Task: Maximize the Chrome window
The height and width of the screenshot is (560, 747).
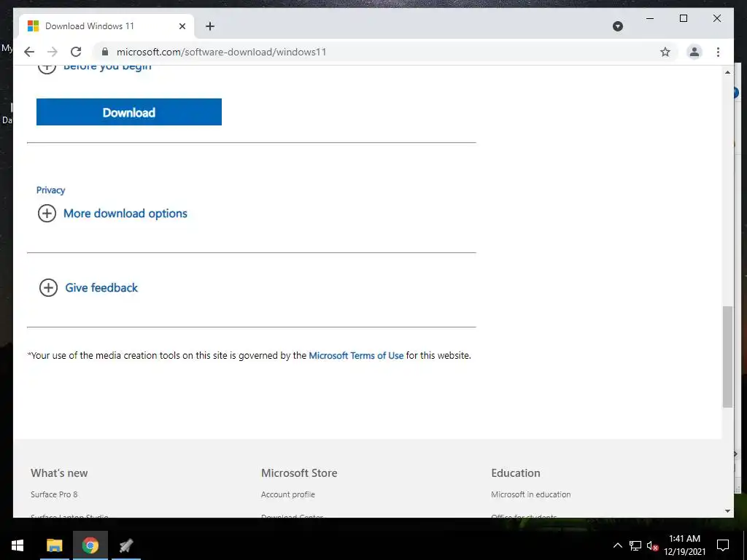Action: pos(683,18)
